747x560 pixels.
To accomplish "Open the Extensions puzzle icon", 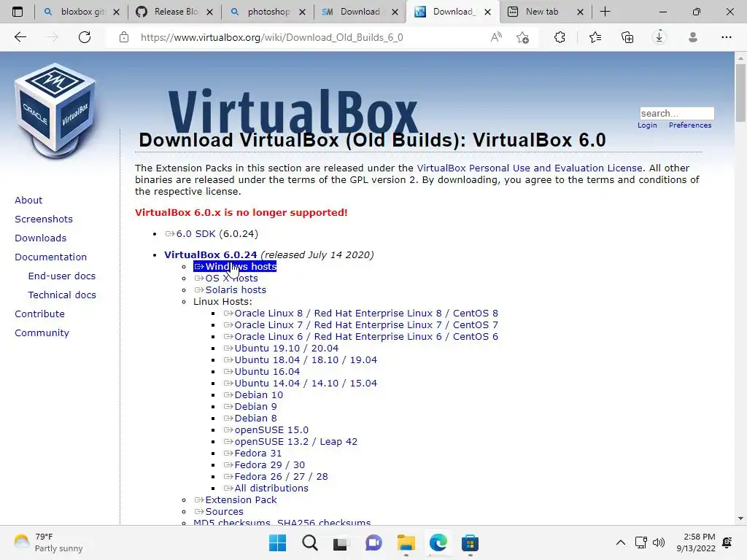I will coord(560,37).
